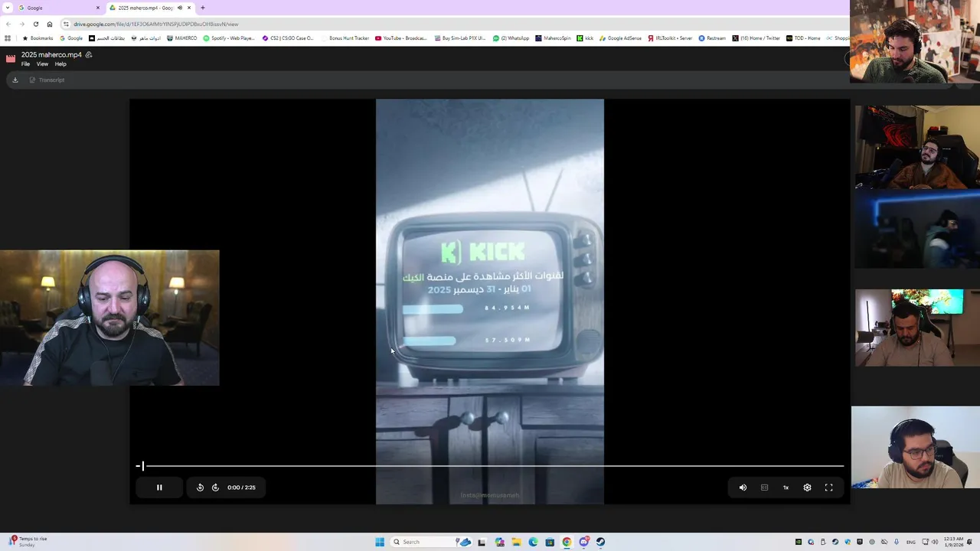This screenshot has width=980, height=551.
Task: Open the Help menu
Action: (x=60, y=64)
